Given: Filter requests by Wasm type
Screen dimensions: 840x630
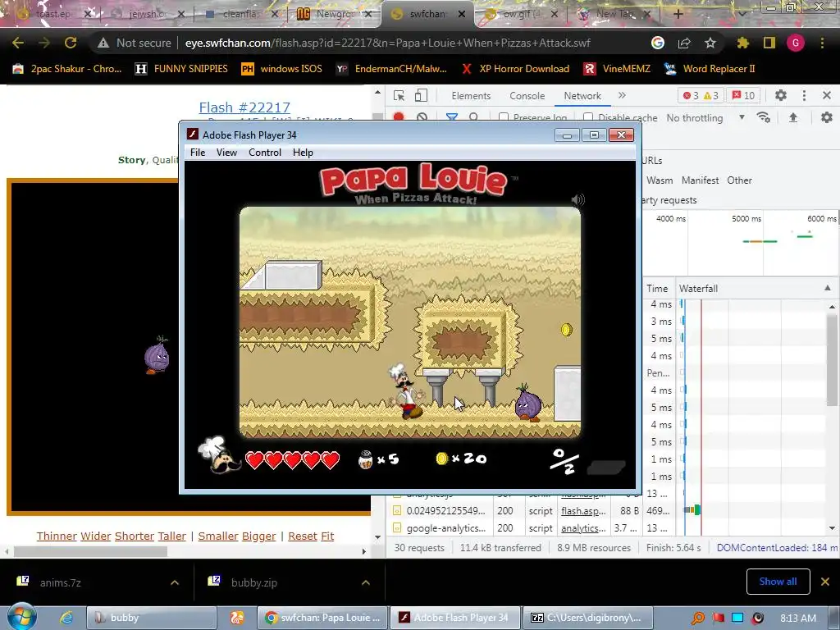Looking at the screenshot, I should (x=660, y=180).
